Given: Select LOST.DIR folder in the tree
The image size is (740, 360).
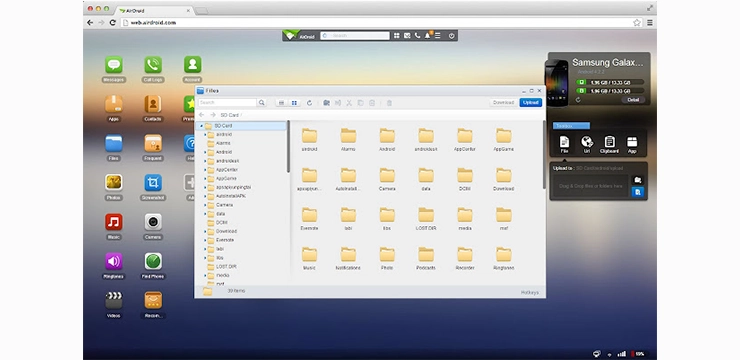Looking at the screenshot, I should (226, 266).
